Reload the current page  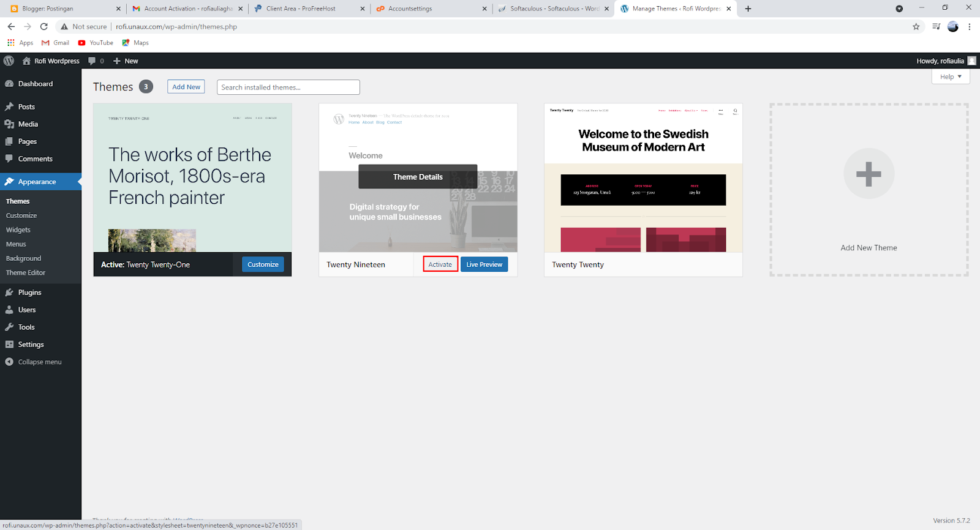click(x=44, y=26)
